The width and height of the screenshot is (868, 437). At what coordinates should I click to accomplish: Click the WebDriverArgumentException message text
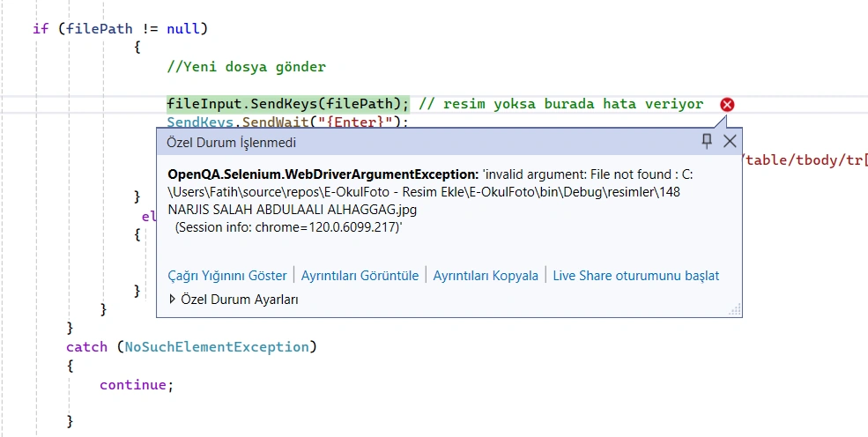[430, 201]
